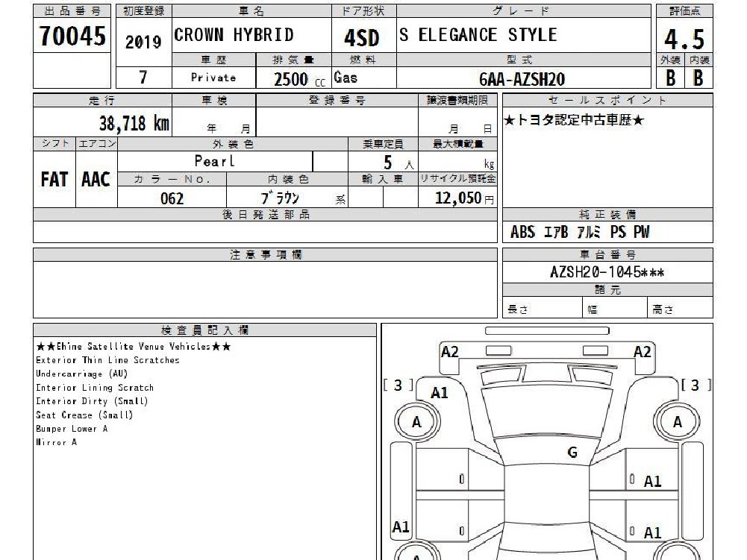Click model code 6AA-AZSH20
The height and width of the screenshot is (560, 747).
[522, 78]
